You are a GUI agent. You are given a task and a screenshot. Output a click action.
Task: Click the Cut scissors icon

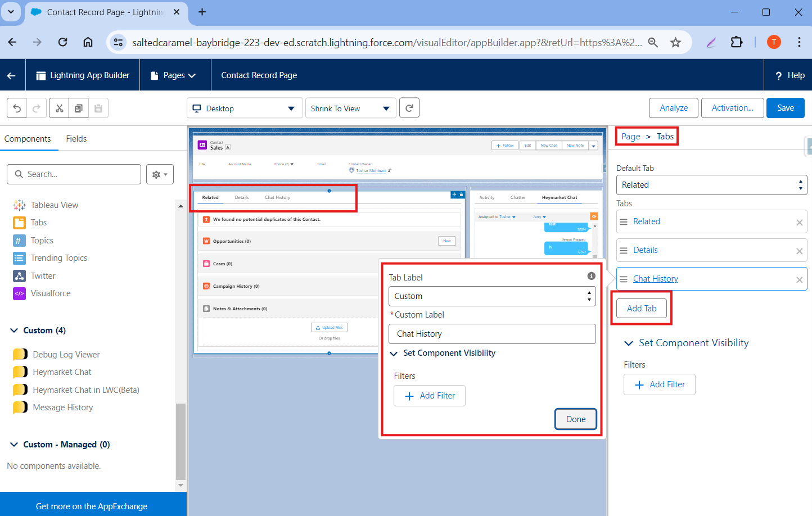click(x=59, y=108)
